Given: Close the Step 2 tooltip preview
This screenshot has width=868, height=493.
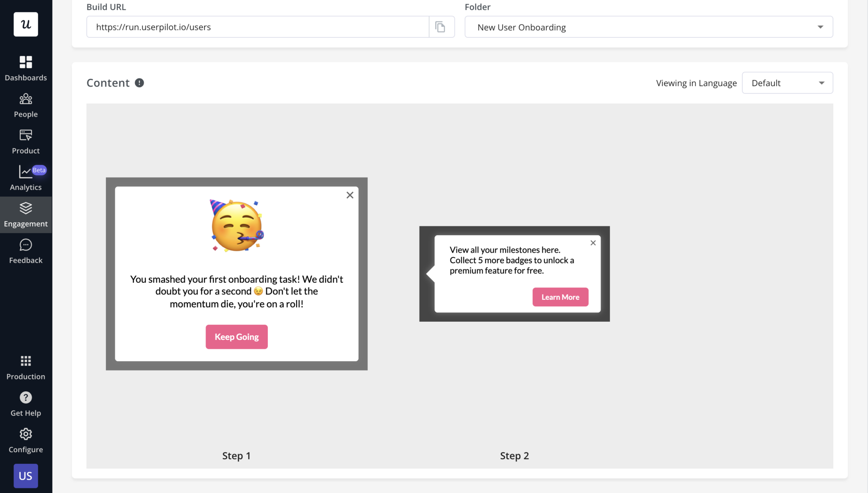Looking at the screenshot, I should pos(593,242).
